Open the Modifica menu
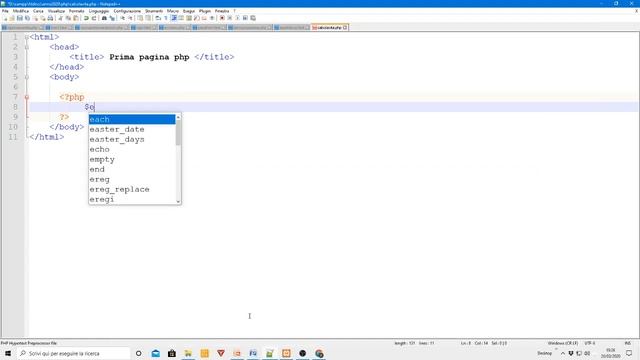The height and width of the screenshot is (360, 640). (x=21, y=11)
